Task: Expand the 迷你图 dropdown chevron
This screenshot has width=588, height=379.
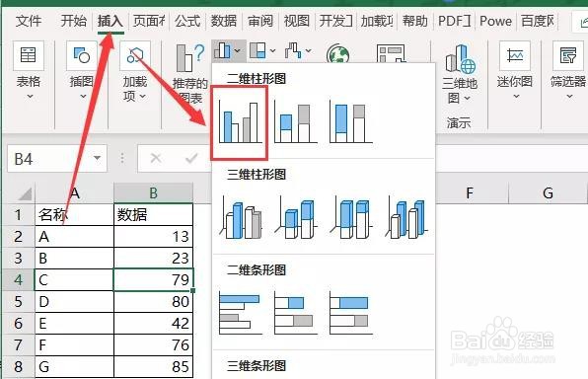Action: click(x=516, y=97)
